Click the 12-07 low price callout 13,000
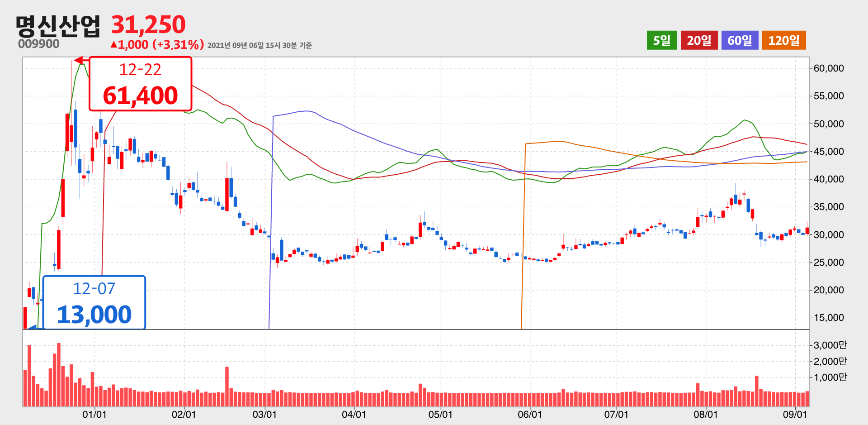The width and height of the screenshot is (868, 425). pyautogui.click(x=94, y=302)
